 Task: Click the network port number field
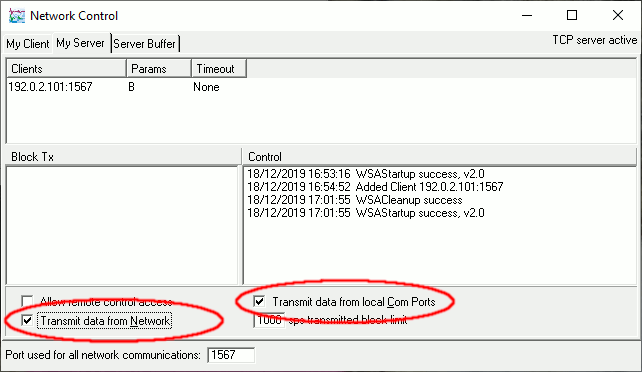click(231, 355)
